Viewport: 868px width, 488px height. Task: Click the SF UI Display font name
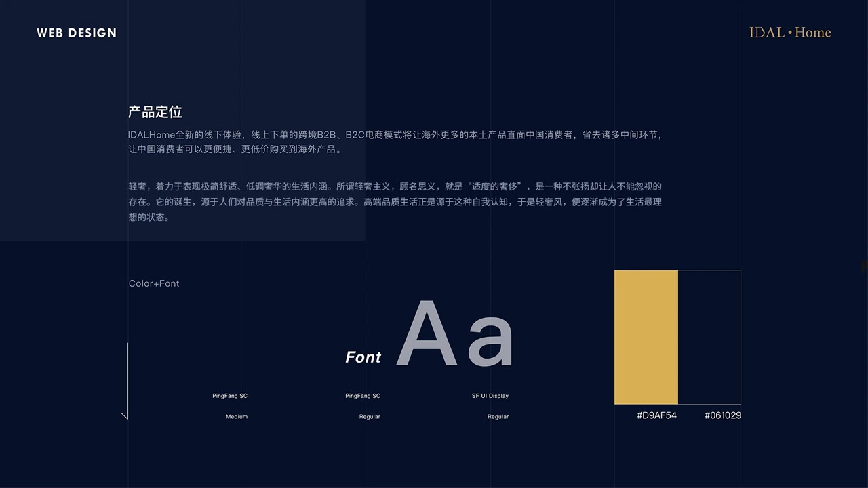point(490,396)
